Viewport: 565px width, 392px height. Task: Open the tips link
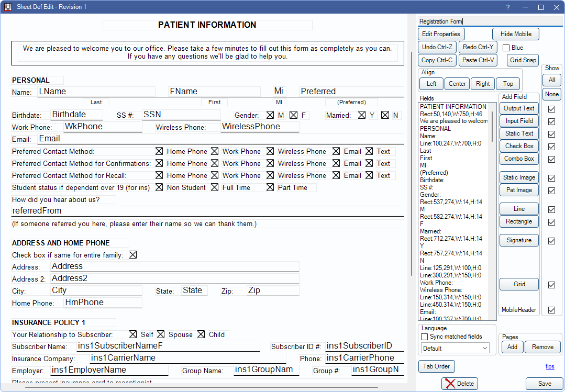(550, 367)
